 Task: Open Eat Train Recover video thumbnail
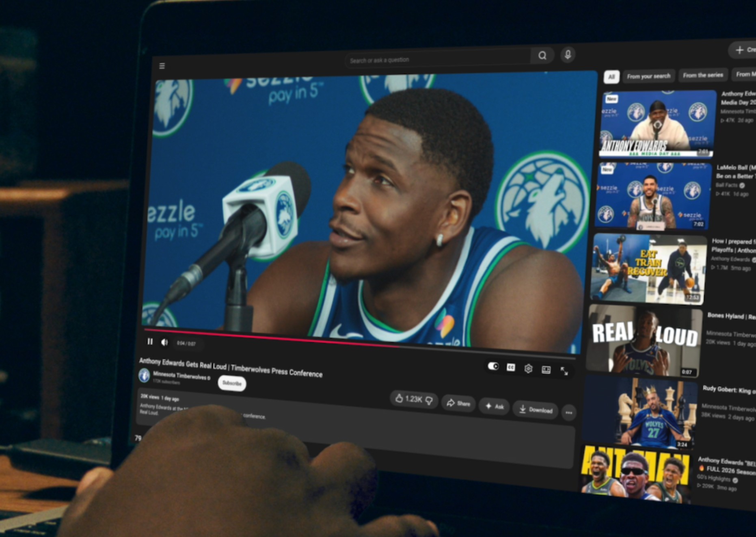tap(648, 268)
